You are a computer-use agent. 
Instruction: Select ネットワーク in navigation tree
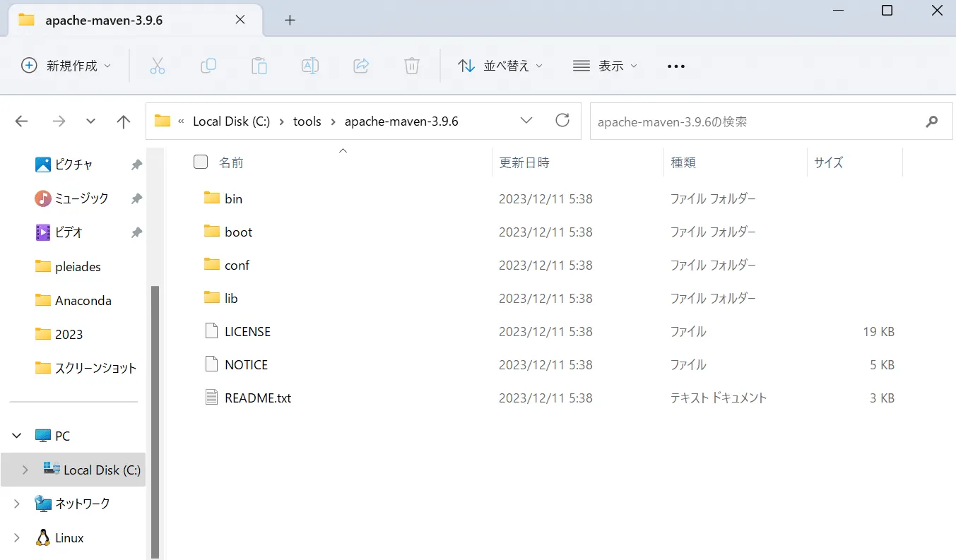pyautogui.click(x=73, y=504)
